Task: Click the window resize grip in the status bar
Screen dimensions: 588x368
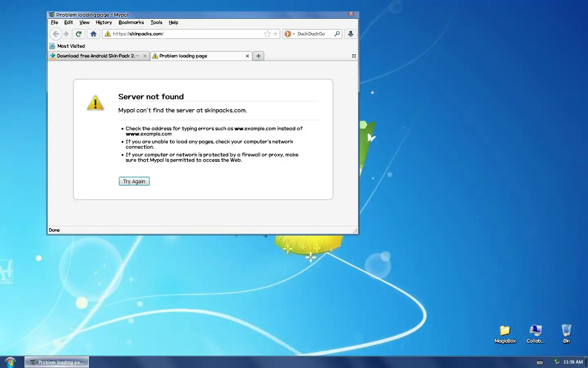Action: (355, 231)
